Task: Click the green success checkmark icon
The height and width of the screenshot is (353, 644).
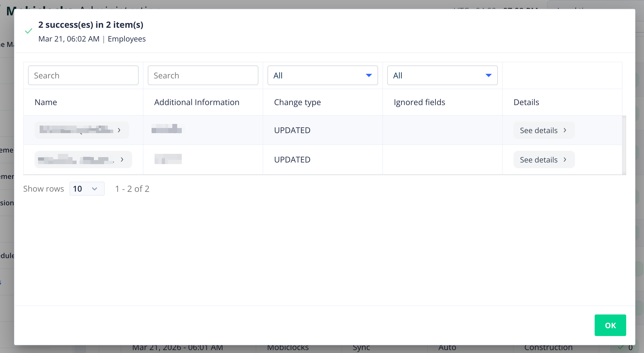Action: (x=29, y=31)
